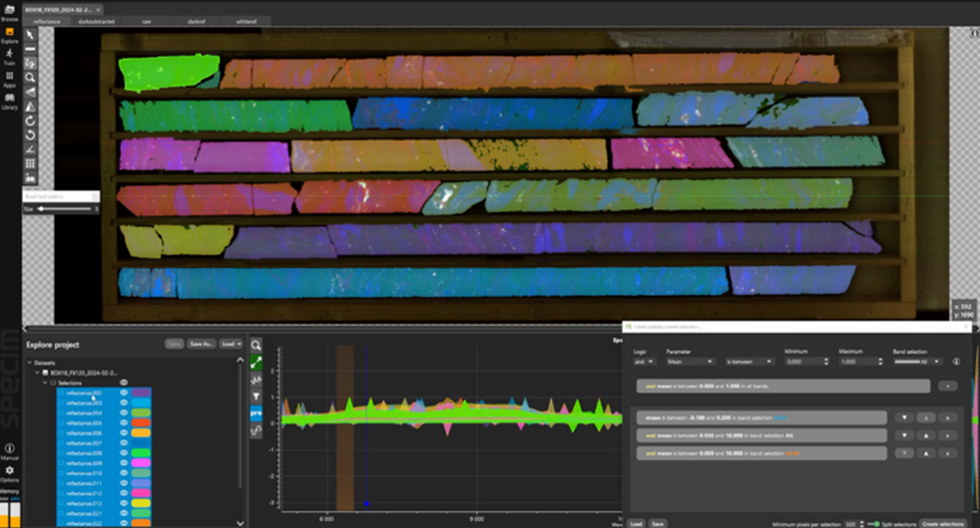Select the pointer arrow tool
Image resolution: width=980 pixels, height=528 pixels.
30,35
